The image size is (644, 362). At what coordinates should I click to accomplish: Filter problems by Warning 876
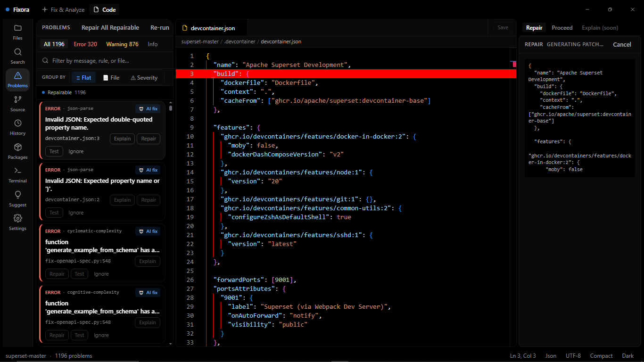(x=122, y=44)
